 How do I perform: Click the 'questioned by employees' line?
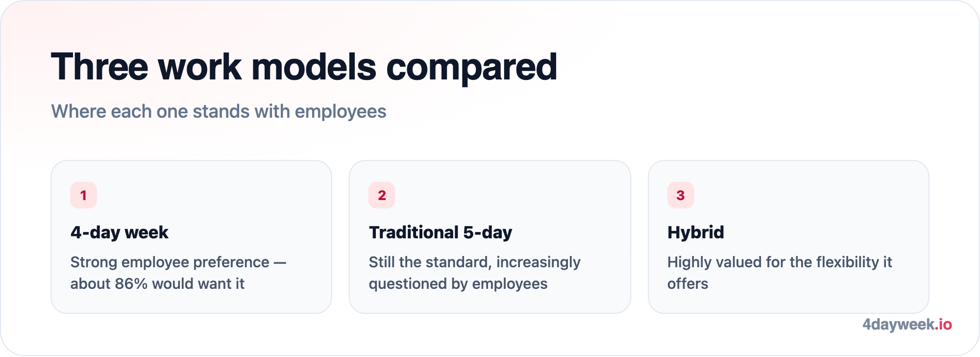[x=458, y=284]
